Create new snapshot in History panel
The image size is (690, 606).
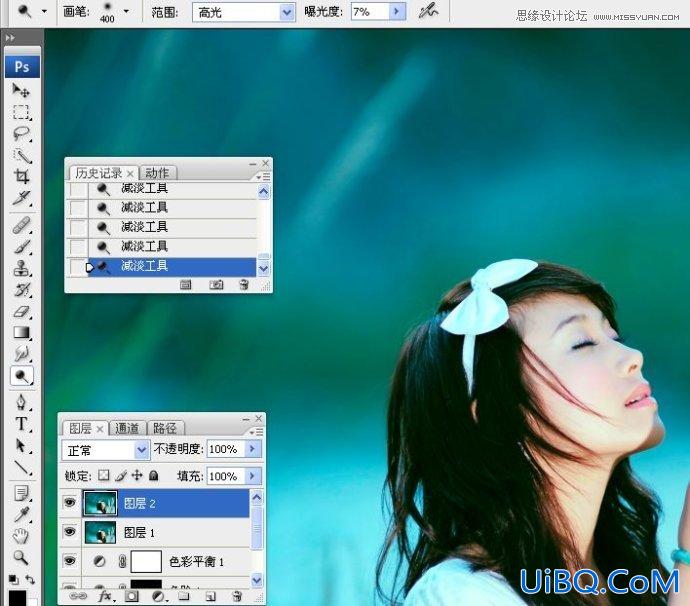point(216,285)
